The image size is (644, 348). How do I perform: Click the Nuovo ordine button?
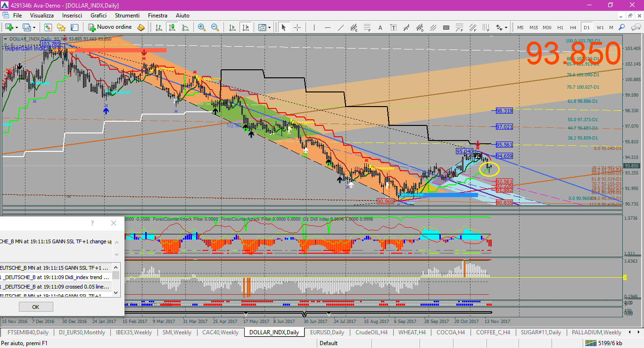tap(110, 27)
